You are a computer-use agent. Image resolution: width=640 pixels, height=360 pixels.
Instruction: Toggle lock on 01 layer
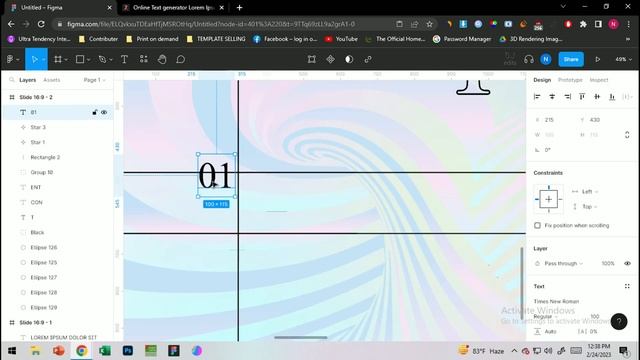[x=95, y=112]
